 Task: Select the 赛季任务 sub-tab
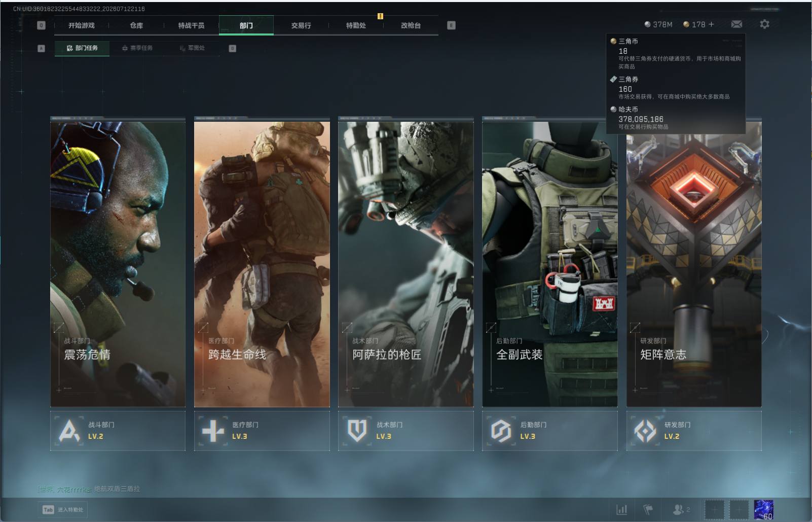[x=137, y=48]
